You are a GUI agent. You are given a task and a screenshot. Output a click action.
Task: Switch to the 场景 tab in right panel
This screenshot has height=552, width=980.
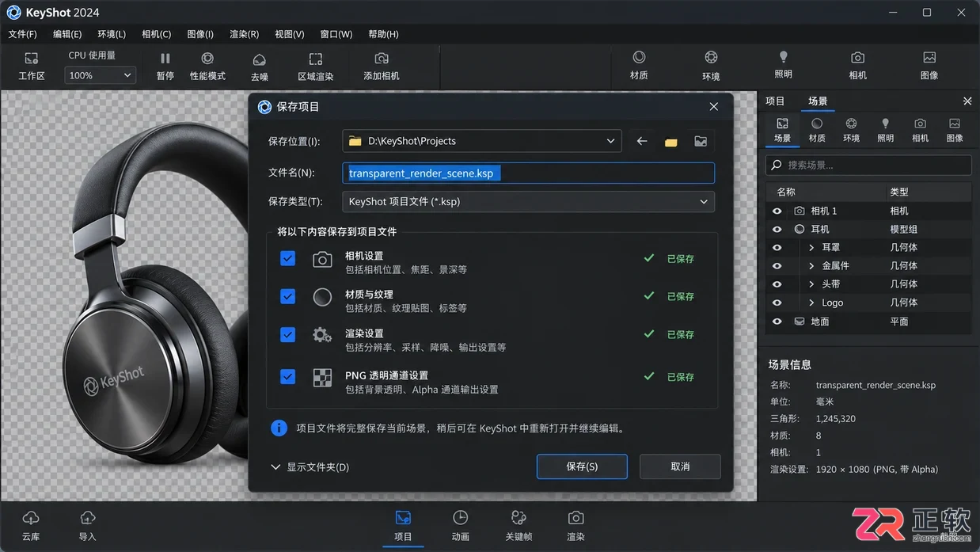tap(818, 101)
